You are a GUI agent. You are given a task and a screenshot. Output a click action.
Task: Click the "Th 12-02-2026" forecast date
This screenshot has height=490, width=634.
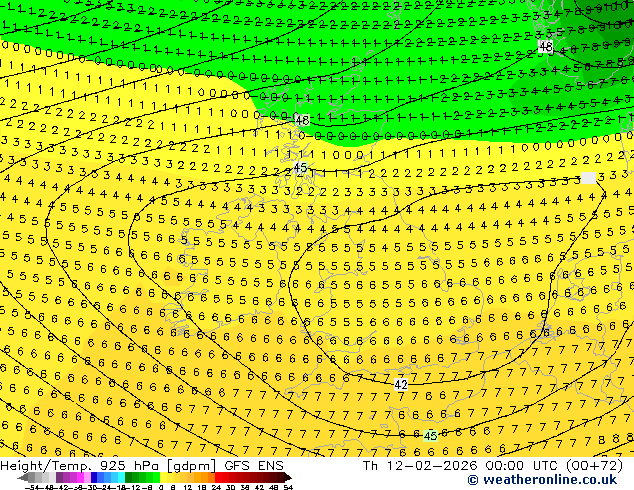420,466
